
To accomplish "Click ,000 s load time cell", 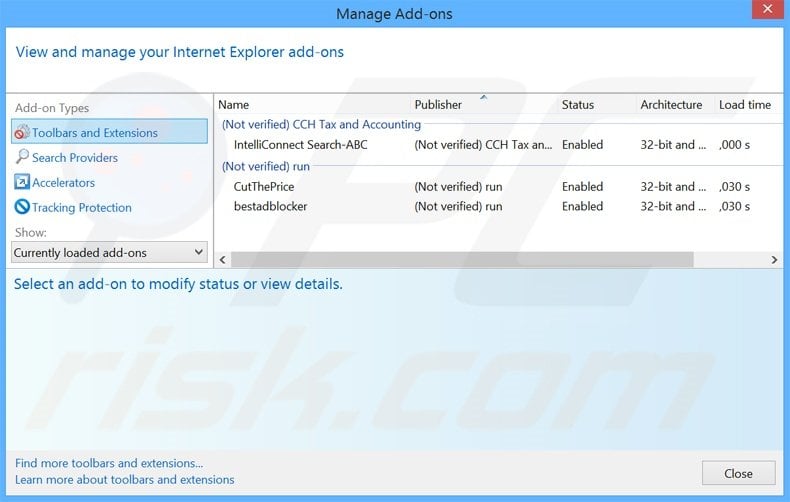I will click(x=735, y=145).
